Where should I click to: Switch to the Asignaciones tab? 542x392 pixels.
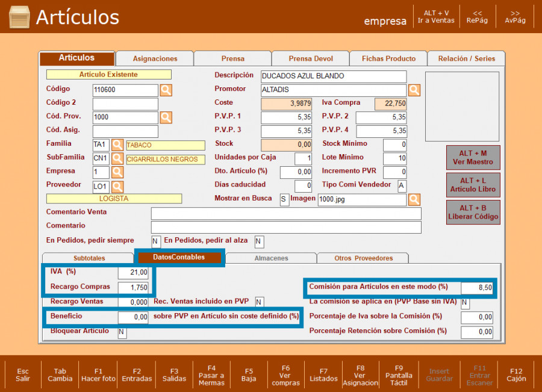[155, 58]
